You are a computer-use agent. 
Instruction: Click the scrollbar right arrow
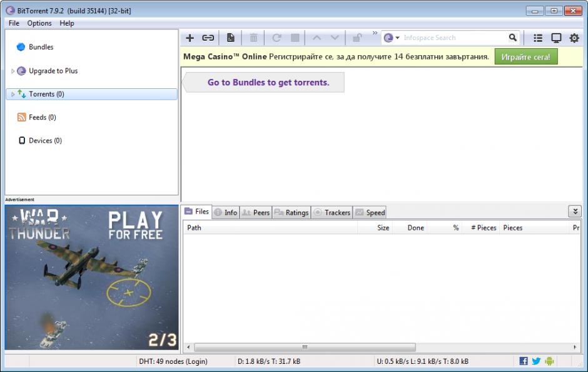pyautogui.click(x=575, y=347)
